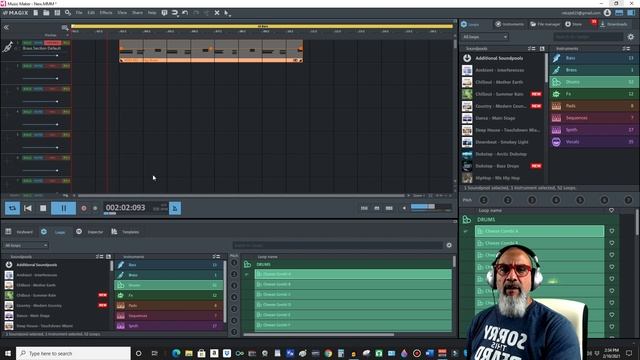Screen dimensions: 640x360
Task: Click the trumpet instrument icon on track 1
Action: tap(8, 47)
